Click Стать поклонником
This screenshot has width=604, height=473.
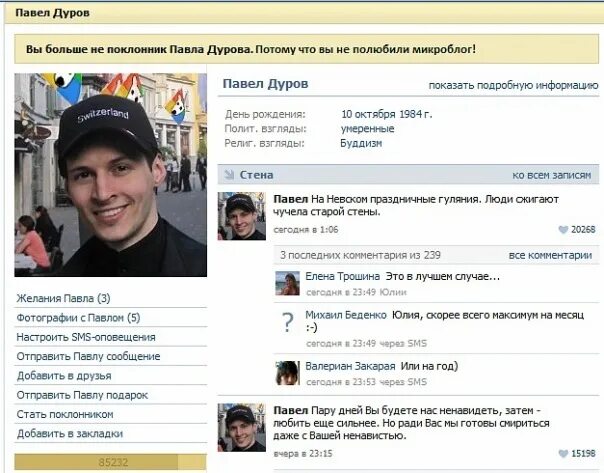pyautogui.click(x=65, y=414)
